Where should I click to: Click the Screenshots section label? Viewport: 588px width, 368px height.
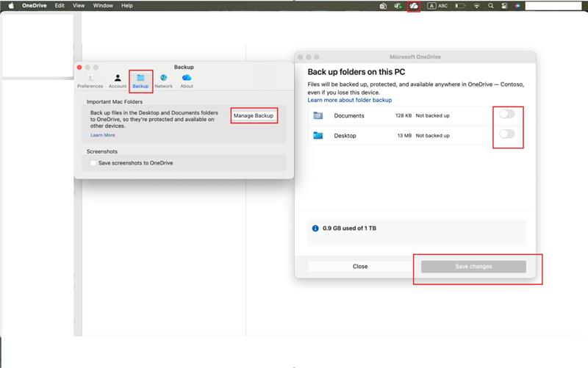click(102, 152)
